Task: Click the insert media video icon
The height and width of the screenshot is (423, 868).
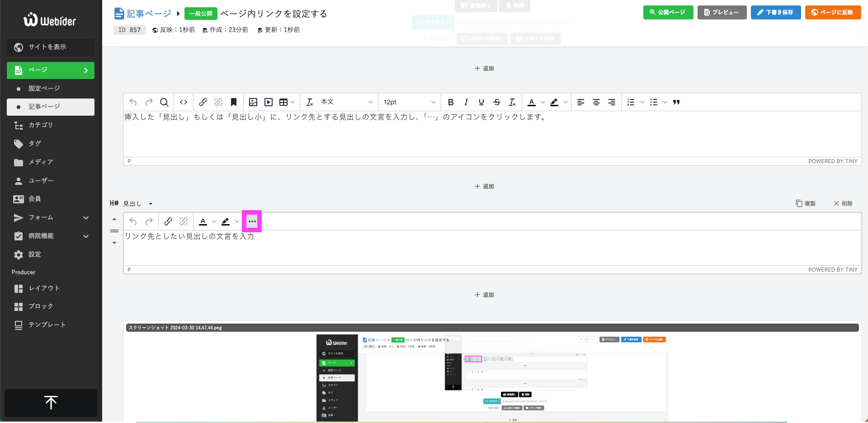Action: (x=269, y=102)
